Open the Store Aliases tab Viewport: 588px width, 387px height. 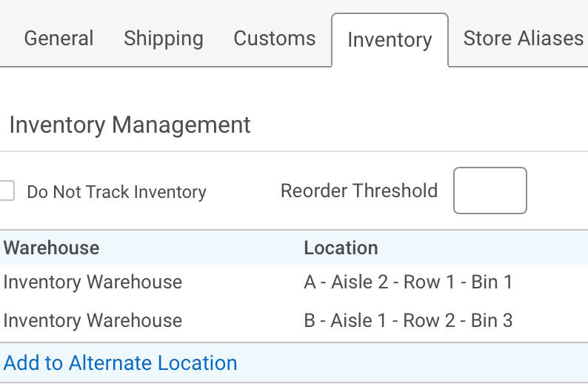[523, 39]
